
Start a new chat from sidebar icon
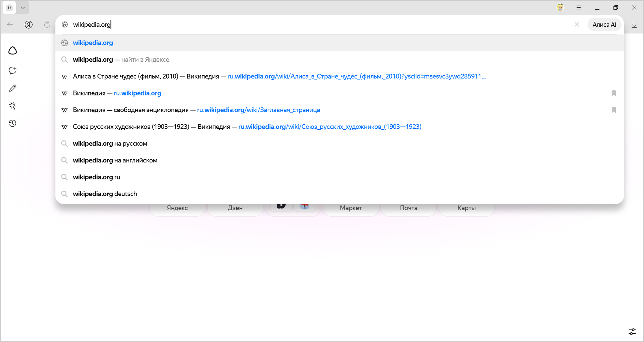pos(12,70)
